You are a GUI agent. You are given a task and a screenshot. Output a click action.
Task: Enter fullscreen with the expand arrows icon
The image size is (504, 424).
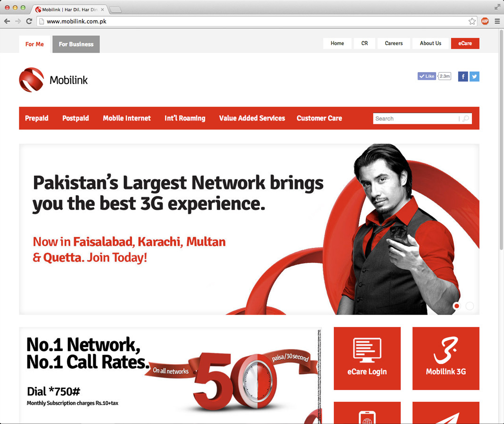[497, 7]
